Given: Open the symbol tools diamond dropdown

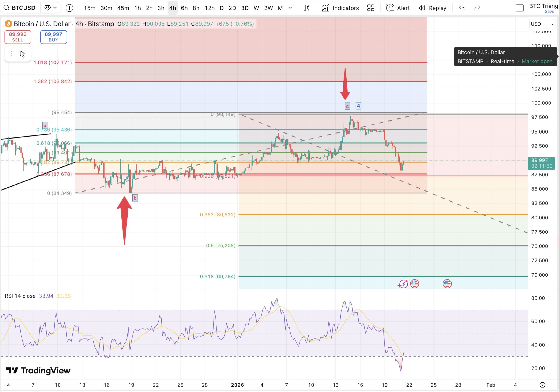Looking at the screenshot, I should click(x=51, y=8).
